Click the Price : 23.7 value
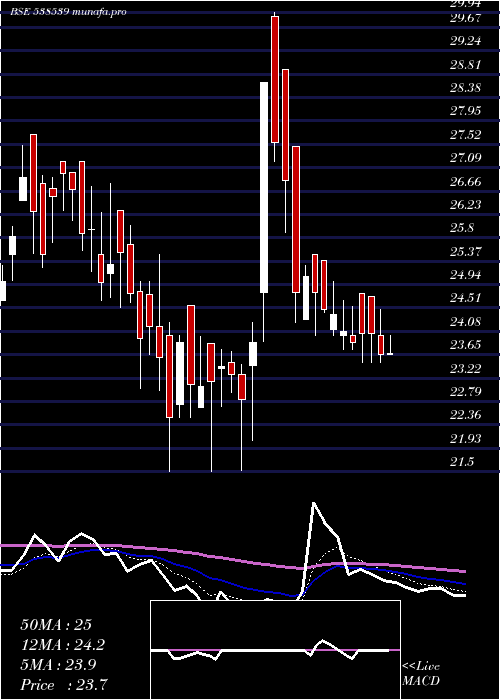This screenshot has width=500, height=700. tap(63, 685)
